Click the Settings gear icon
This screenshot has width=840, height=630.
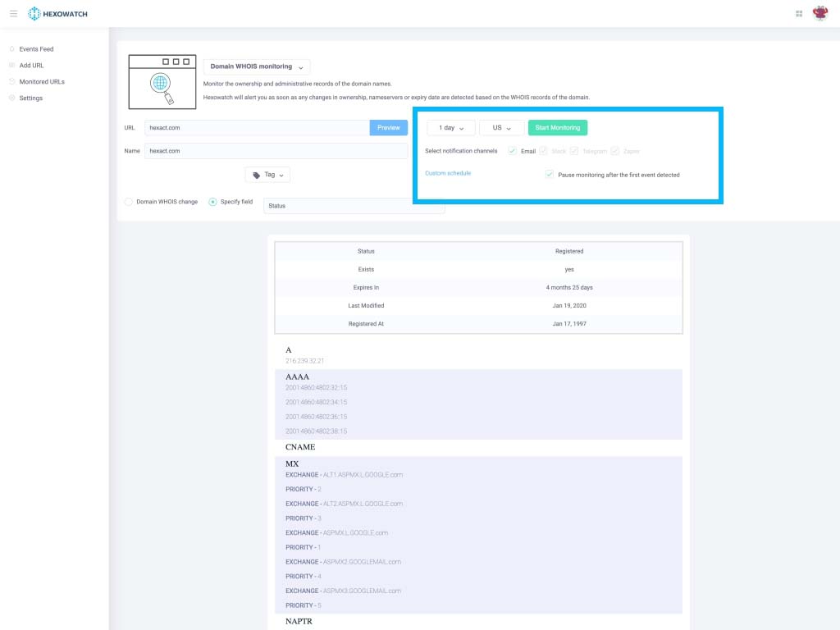pos(11,98)
